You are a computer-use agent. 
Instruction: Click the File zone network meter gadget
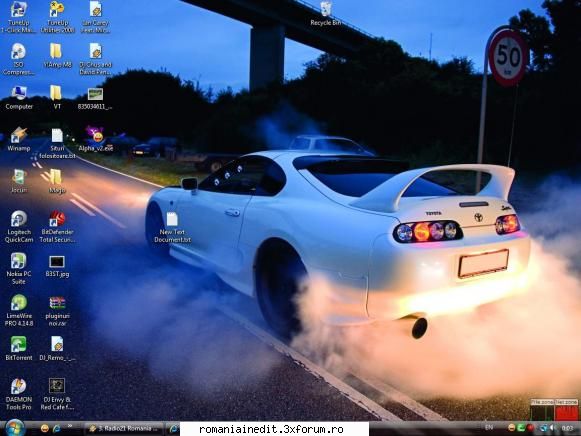click(x=542, y=410)
